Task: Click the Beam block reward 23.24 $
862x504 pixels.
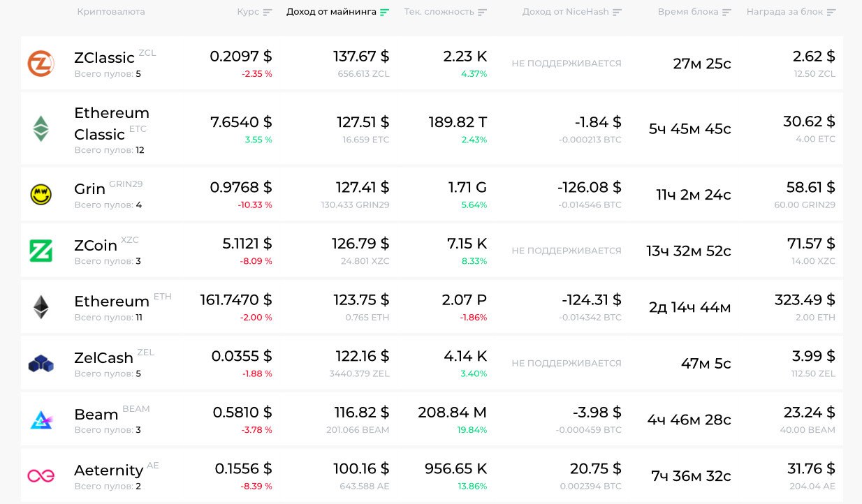Action: click(809, 412)
